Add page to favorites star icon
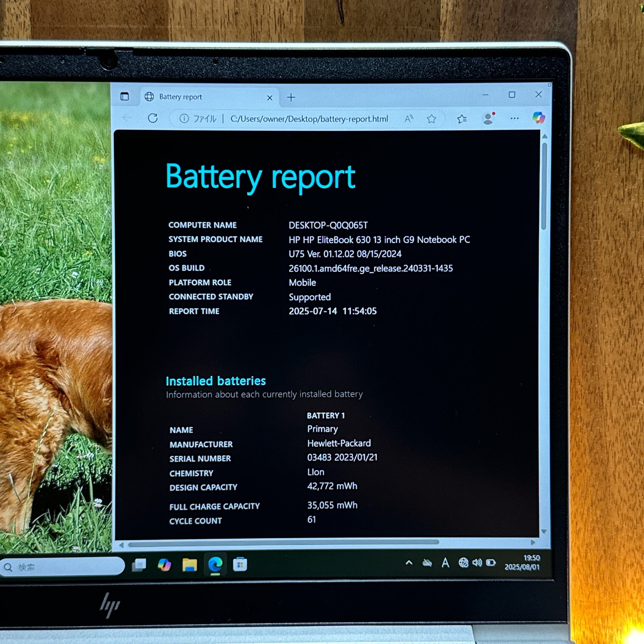The height and width of the screenshot is (644, 644). [x=431, y=119]
